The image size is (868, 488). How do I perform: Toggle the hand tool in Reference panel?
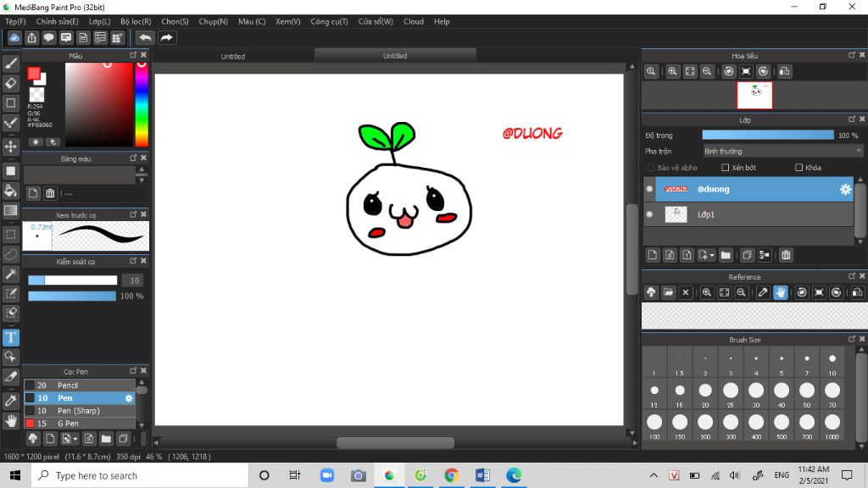[x=780, y=292]
